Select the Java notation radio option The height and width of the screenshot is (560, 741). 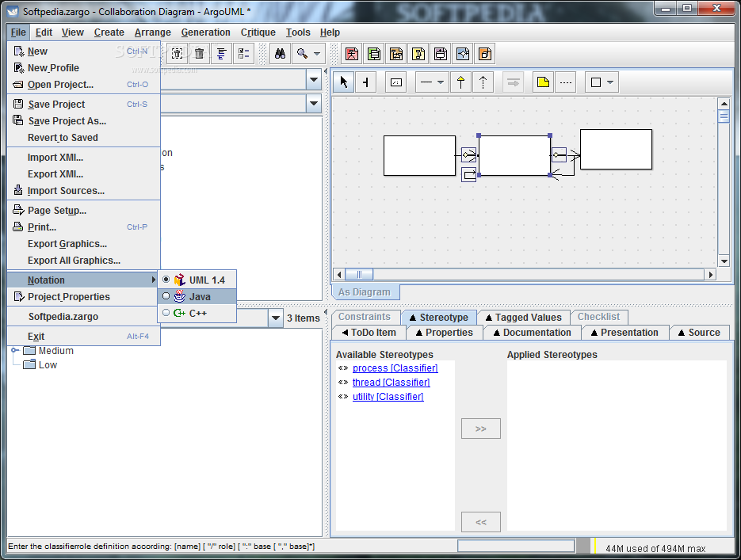click(x=166, y=296)
